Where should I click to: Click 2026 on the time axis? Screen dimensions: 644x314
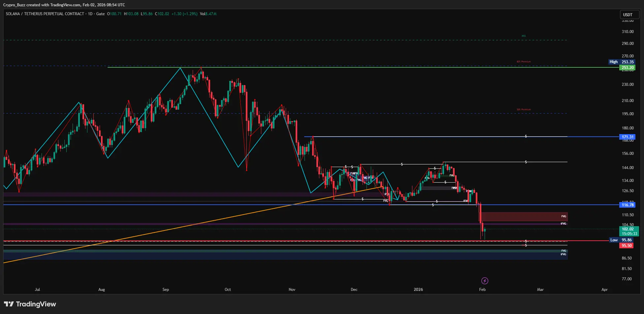click(x=418, y=290)
